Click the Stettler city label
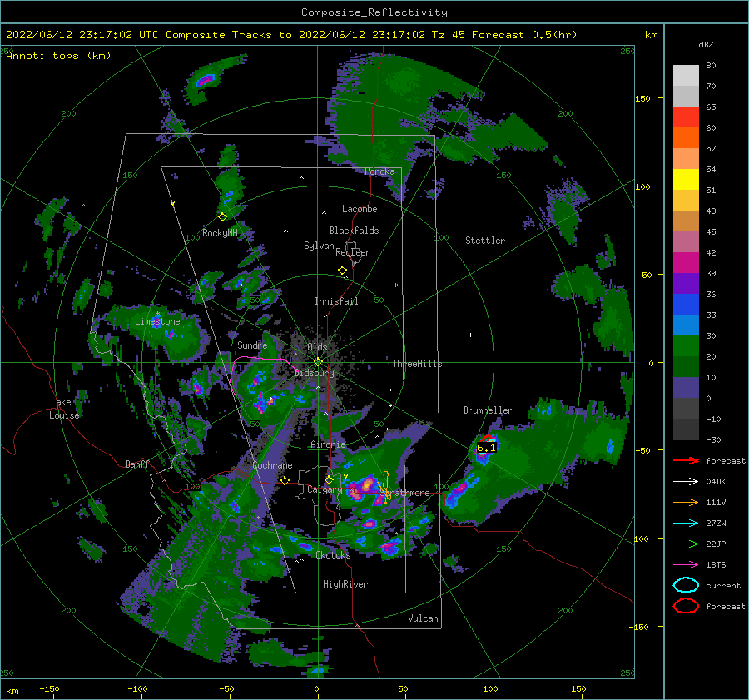This screenshot has height=700, width=749. 485,241
